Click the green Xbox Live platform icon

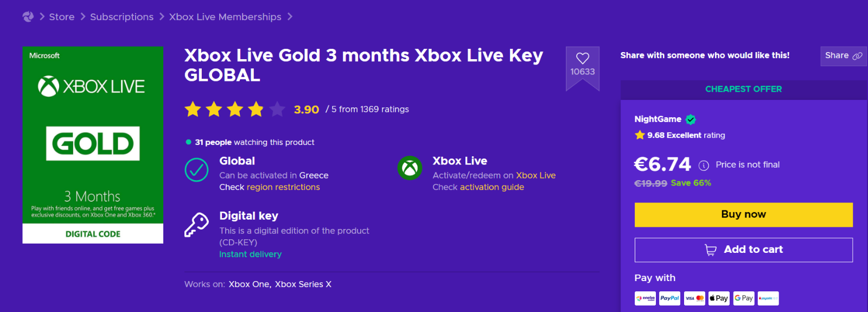[x=410, y=169]
